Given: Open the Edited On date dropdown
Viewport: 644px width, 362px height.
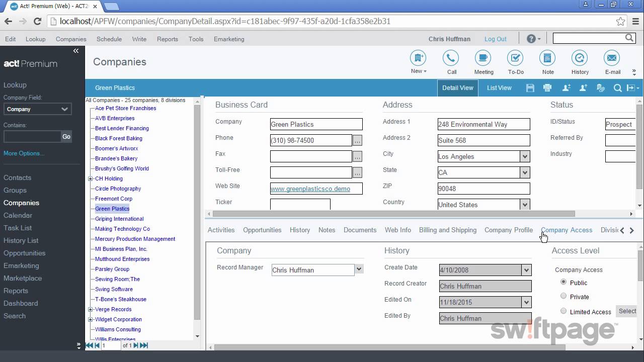Looking at the screenshot, I should (526, 302).
